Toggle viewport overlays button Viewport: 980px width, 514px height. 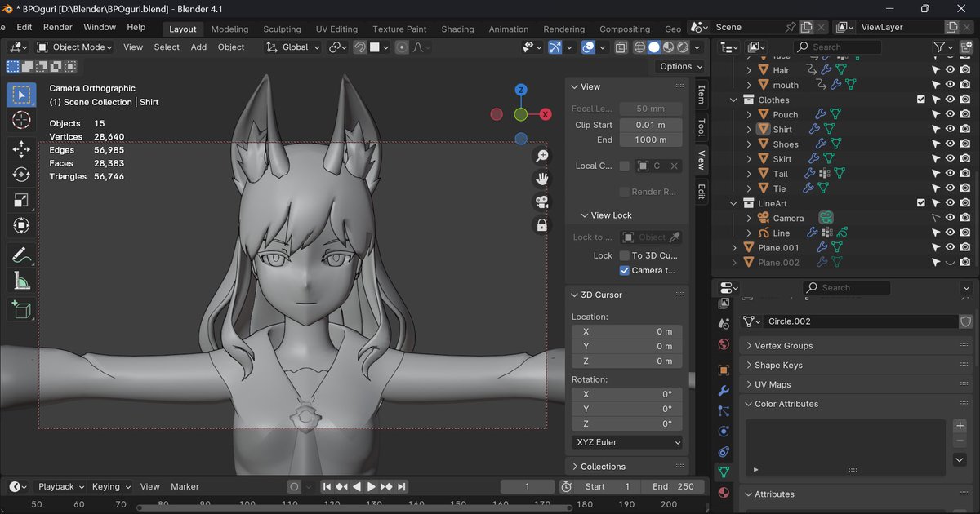coord(588,47)
